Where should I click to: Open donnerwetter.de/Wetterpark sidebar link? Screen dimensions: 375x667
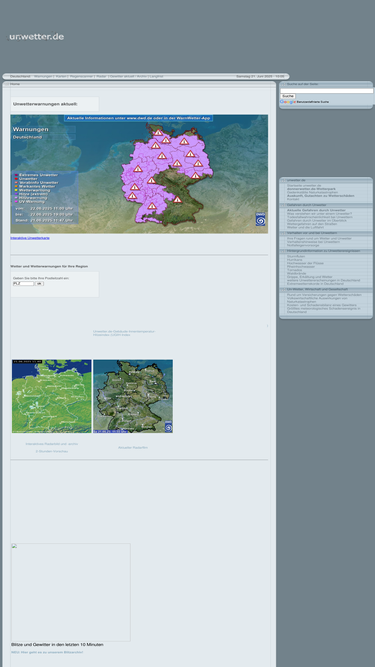click(311, 189)
